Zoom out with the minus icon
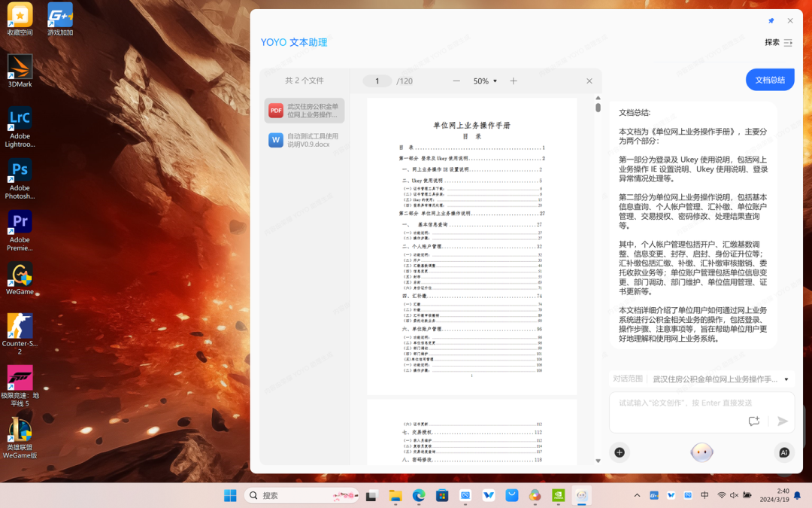 coord(456,81)
